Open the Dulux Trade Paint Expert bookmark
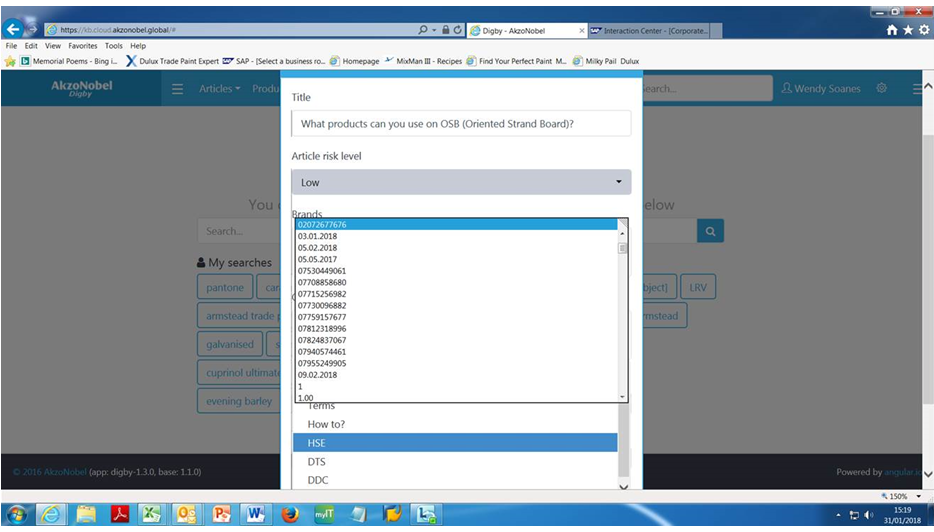 (173, 61)
